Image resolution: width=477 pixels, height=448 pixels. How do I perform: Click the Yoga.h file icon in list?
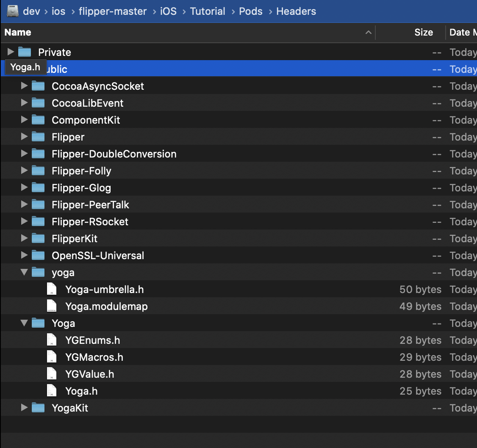click(52, 390)
